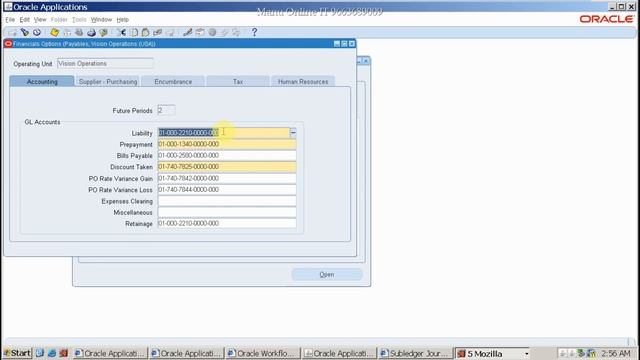Click the Paste clipboard toolbar icon
Viewport: 640px width, 360px height.
click(x=145, y=32)
